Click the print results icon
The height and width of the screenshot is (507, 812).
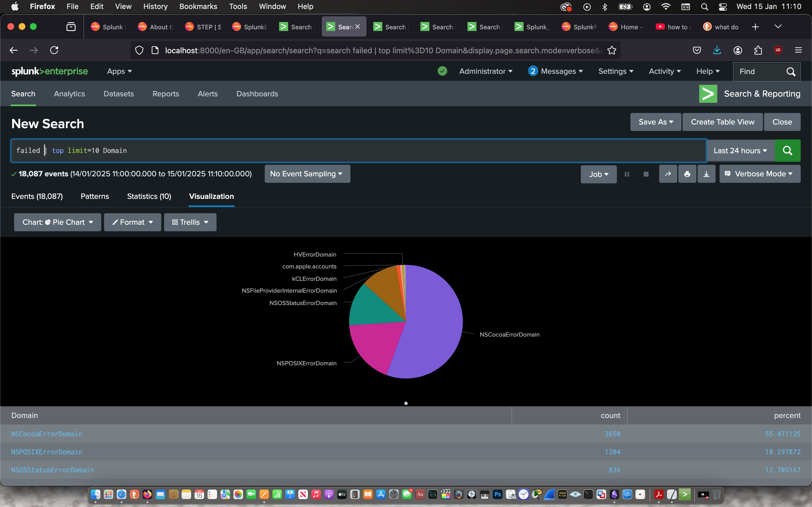tap(687, 174)
